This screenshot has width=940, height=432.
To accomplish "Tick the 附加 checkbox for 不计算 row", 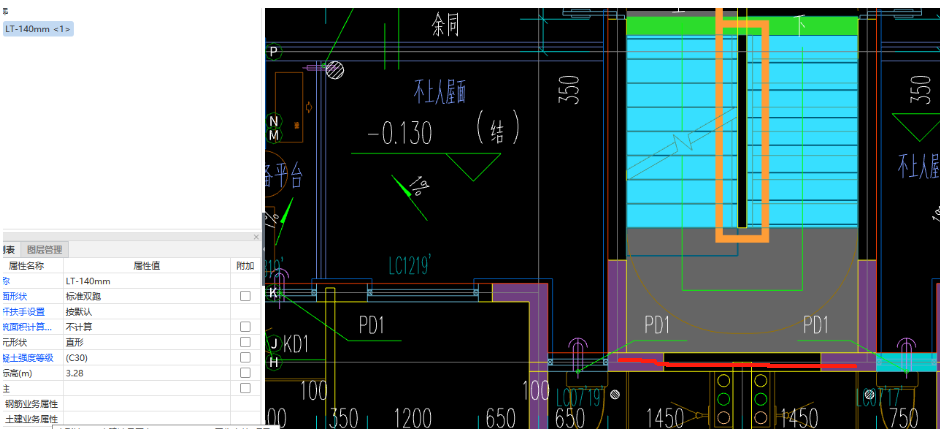I will pyautogui.click(x=245, y=327).
